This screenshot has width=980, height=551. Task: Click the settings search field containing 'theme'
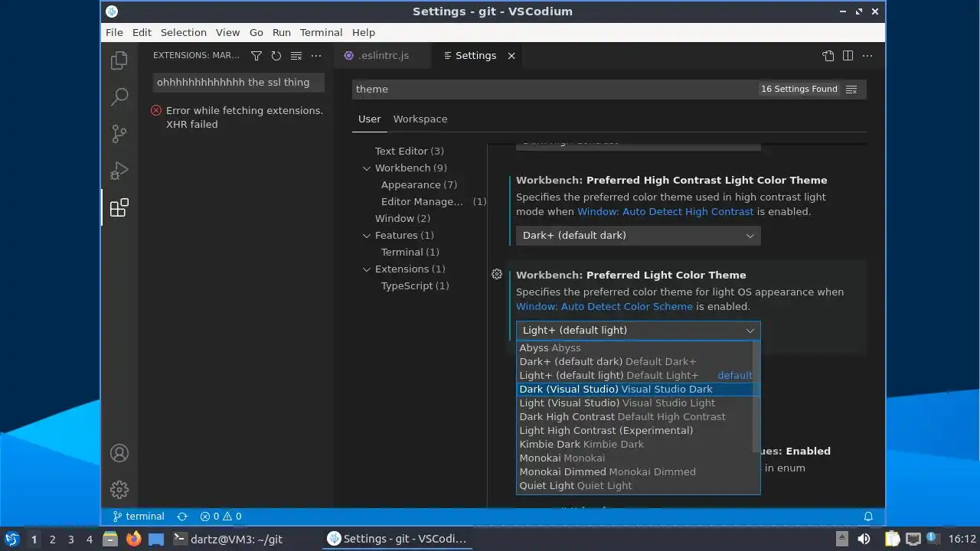555,90
